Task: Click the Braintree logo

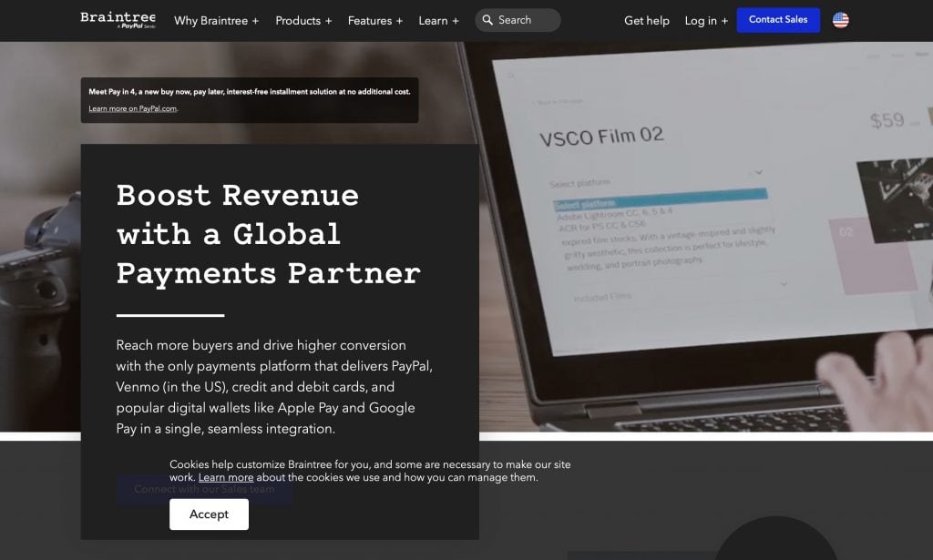Action: point(118,20)
